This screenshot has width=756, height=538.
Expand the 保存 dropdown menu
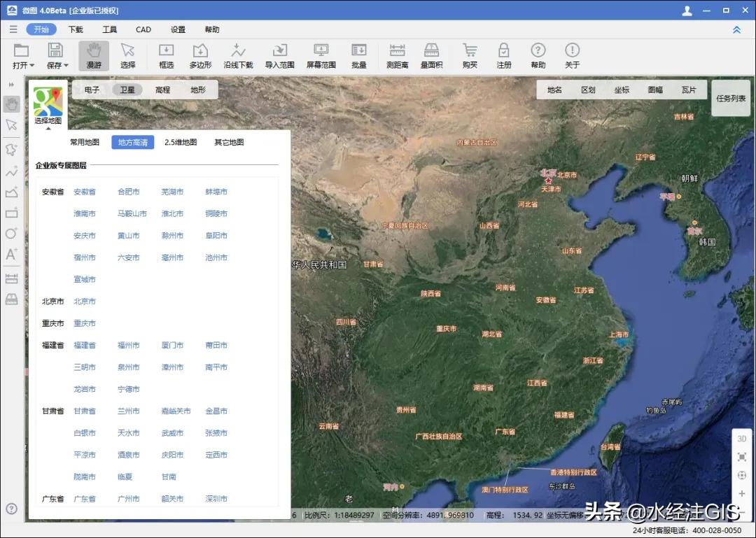point(66,66)
